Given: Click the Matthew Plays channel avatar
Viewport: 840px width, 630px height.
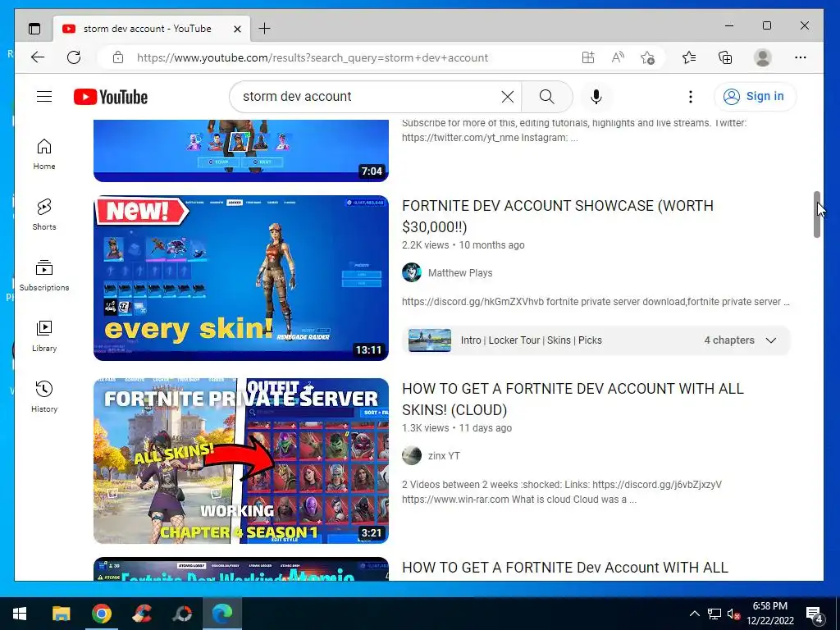Looking at the screenshot, I should 412,272.
